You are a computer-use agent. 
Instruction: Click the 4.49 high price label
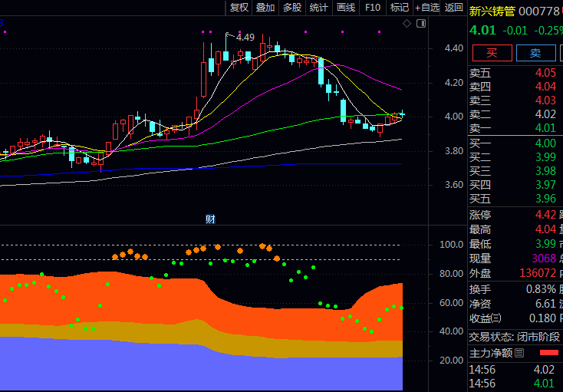[x=245, y=37]
